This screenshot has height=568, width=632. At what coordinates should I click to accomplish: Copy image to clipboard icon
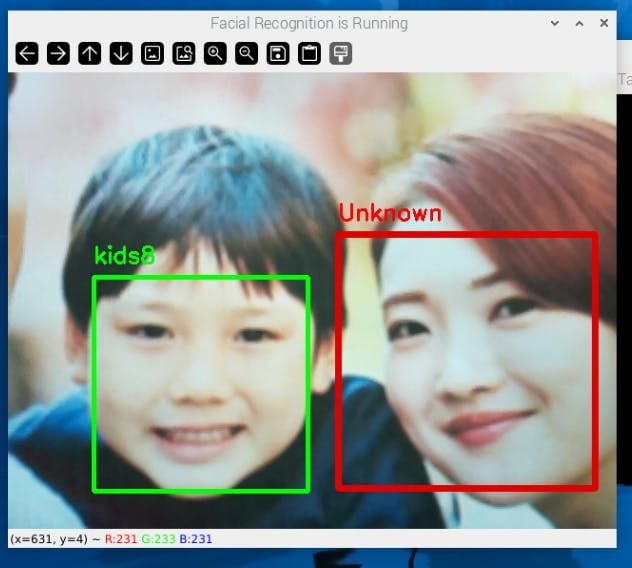(309, 54)
